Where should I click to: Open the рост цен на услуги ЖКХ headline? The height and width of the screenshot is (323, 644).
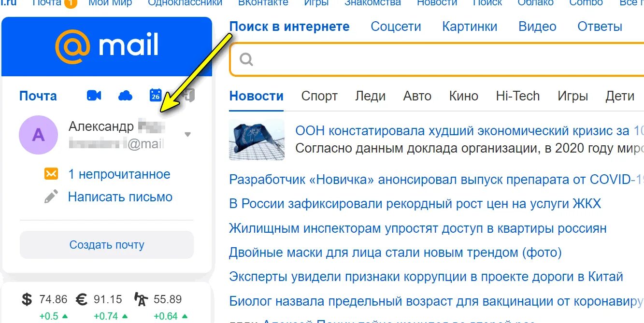tap(415, 204)
